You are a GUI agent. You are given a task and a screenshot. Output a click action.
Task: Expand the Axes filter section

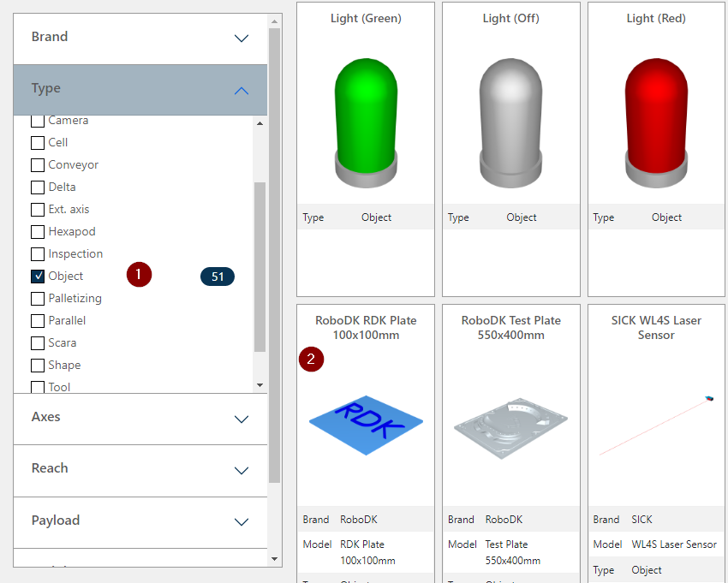tap(140, 419)
